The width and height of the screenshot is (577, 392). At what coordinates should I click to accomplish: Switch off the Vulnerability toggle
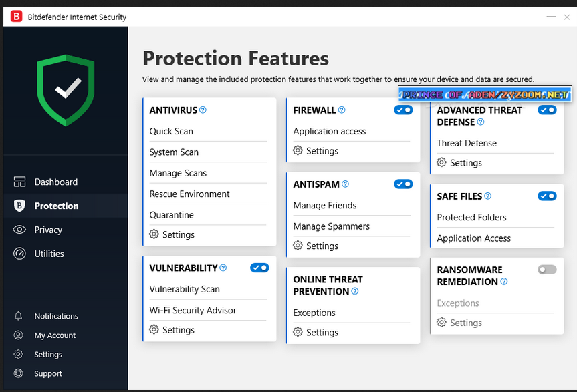coord(259,268)
